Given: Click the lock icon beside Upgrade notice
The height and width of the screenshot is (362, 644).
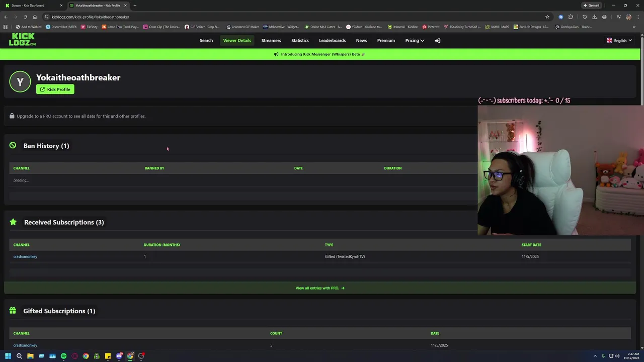Looking at the screenshot, I should (x=12, y=116).
